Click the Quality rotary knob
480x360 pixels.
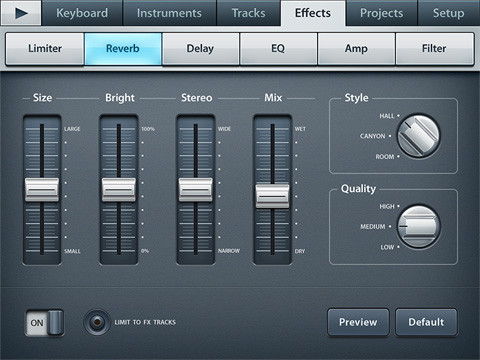coord(418,227)
